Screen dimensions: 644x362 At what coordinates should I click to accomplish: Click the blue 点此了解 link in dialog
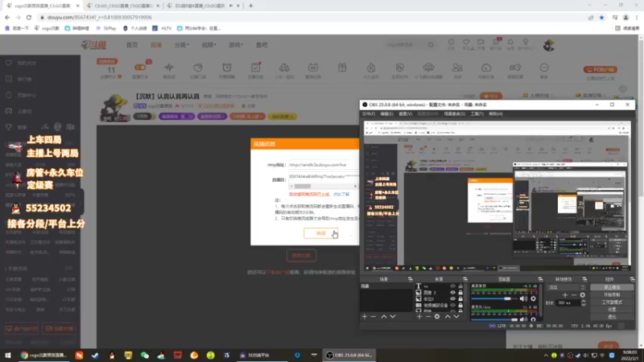tap(341, 194)
